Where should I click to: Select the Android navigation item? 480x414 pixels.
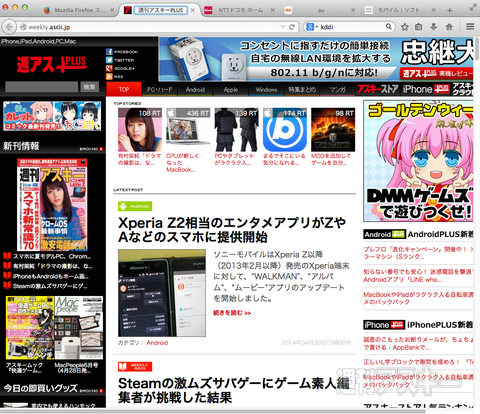pyautogui.click(x=195, y=89)
